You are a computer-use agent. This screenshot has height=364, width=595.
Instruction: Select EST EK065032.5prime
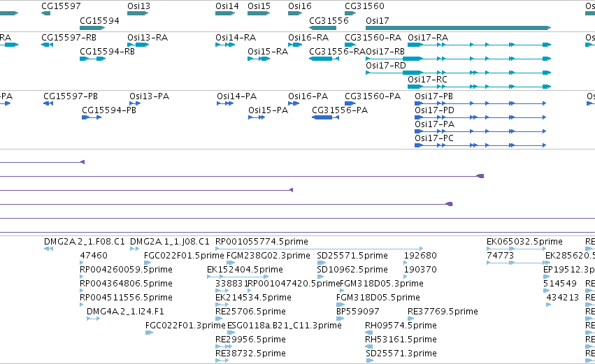(x=524, y=242)
